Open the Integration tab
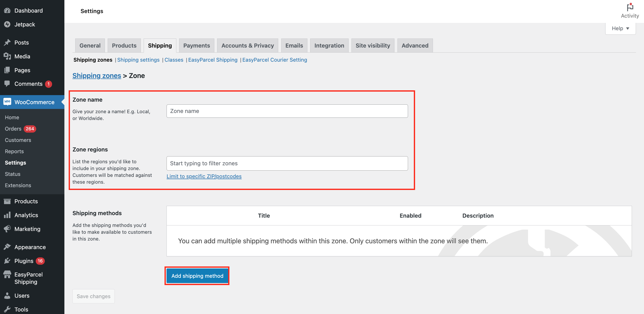 tap(329, 46)
